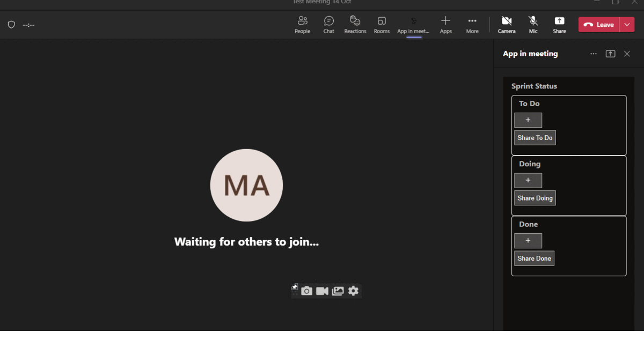Open the image gallery icon
This screenshot has height=340, width=644.
pos(338,291)
